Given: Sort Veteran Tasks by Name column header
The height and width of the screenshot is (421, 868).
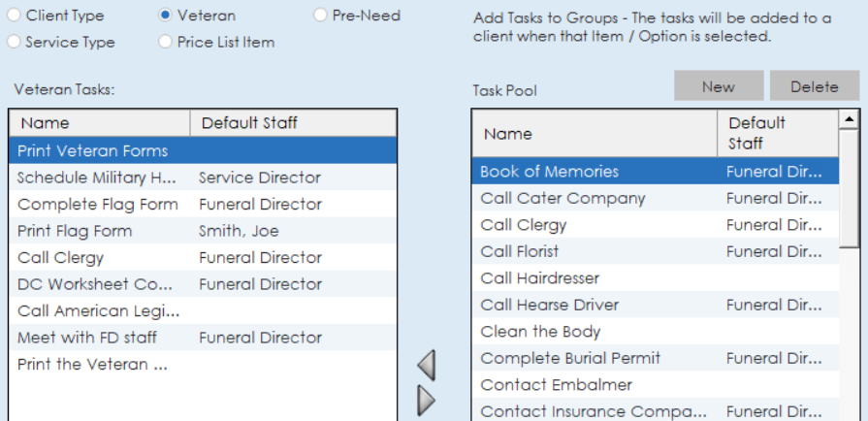Looking at the screenshot, I should click(100, 123).
